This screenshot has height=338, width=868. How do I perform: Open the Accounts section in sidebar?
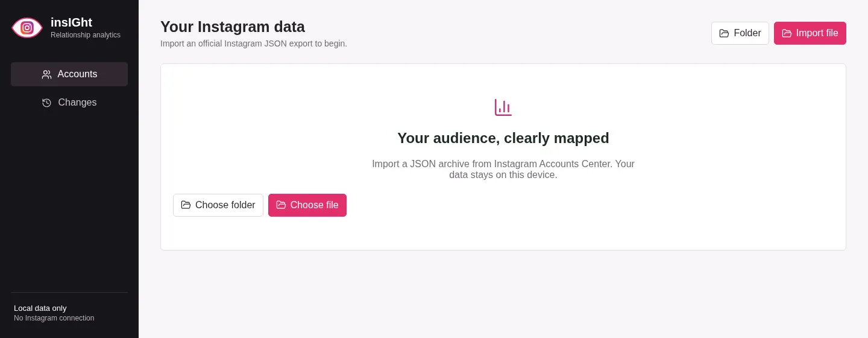click(x=69, y=74)
